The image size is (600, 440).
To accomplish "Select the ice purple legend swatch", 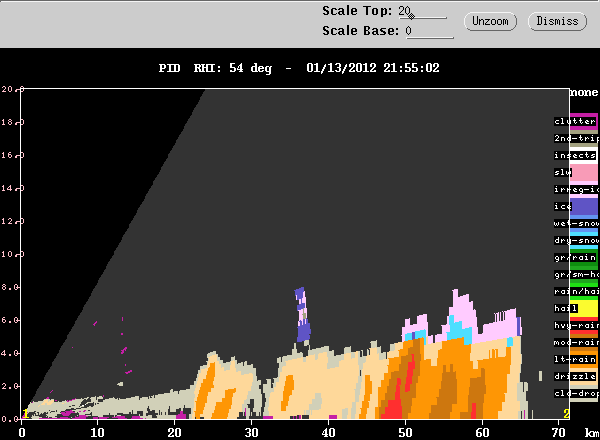I will 584,207.
